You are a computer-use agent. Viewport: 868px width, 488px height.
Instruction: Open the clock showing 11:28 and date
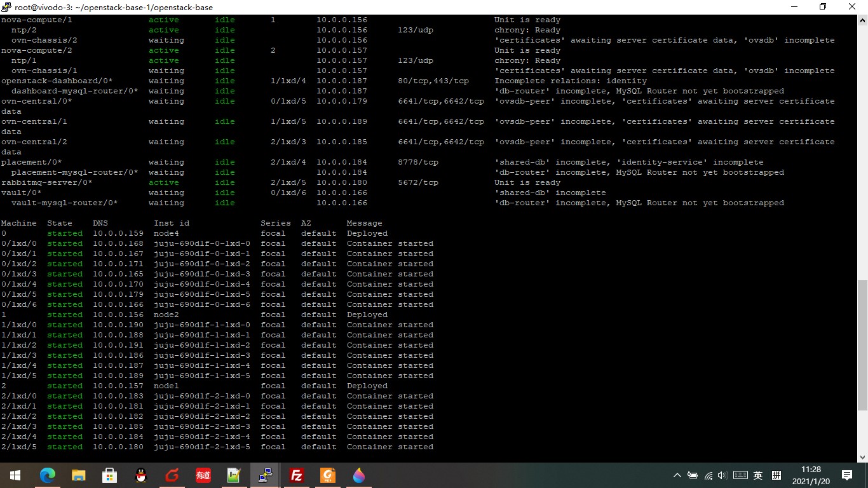pyautogui.click(x=811, y=475)
